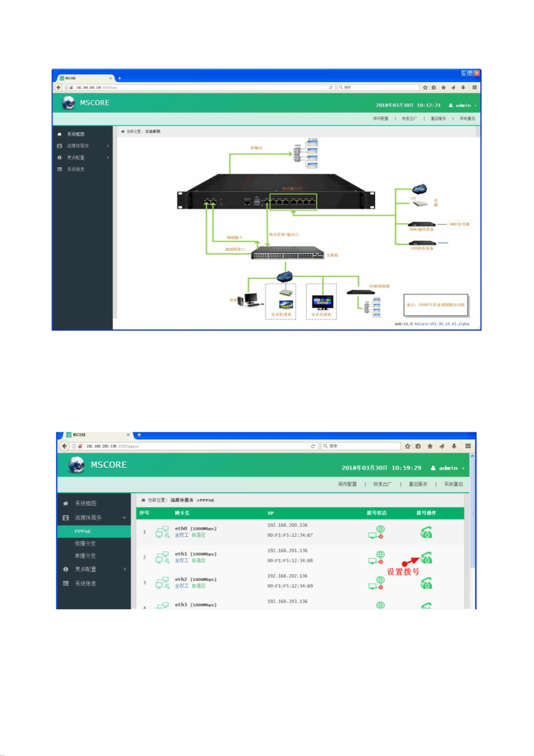Image resolution: width=534 pixels, height=756 pixels.
Task: Open home icon in lower browser toolbar
Action: [430, 446]
